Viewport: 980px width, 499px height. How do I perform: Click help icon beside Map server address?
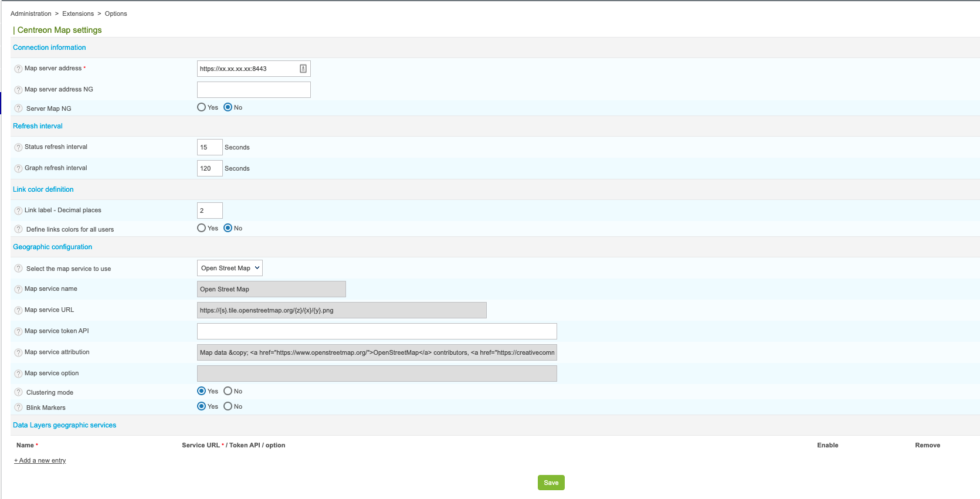(18, 69)
